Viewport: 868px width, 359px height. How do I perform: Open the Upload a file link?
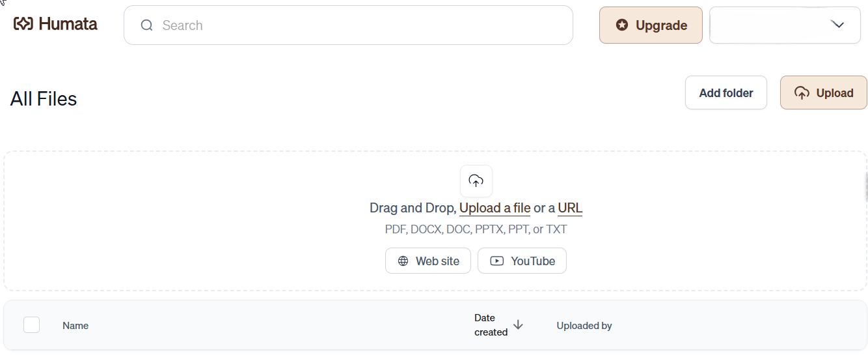click(x=495, y=208)
